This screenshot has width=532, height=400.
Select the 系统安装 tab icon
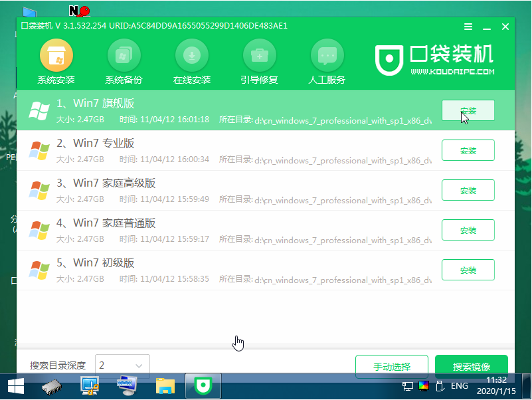point(56,56)
